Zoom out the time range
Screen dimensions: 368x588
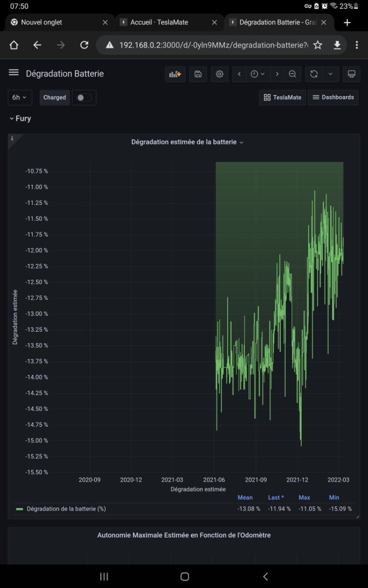point(292,74)
